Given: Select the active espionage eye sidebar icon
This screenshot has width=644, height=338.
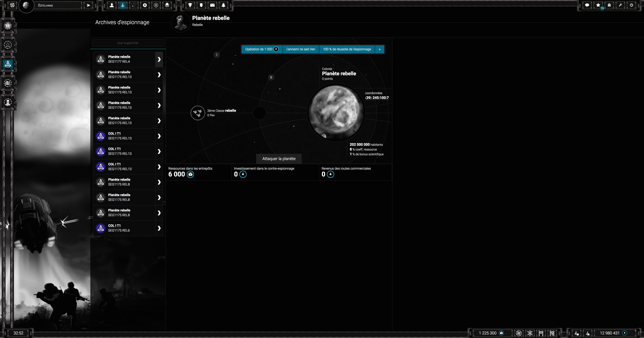Looking at the screenshot, I should [8, 64].
